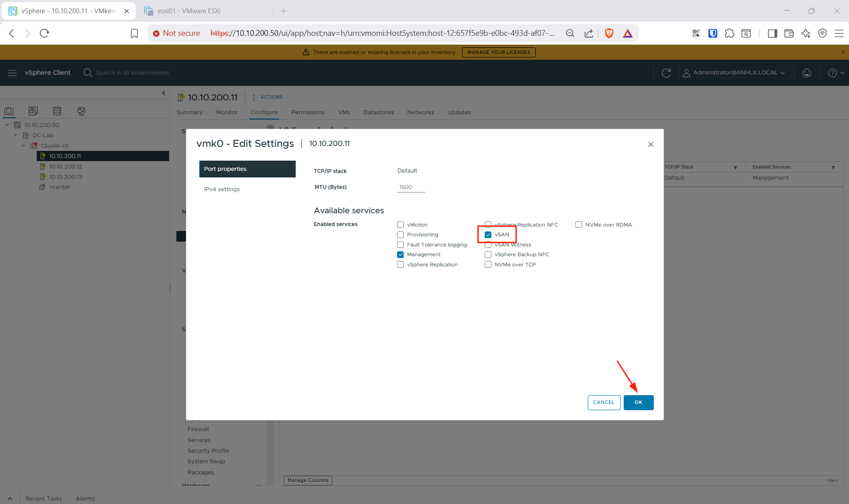
Task: Open the Leo AI sparkle icon
Action: click(806, 33)
